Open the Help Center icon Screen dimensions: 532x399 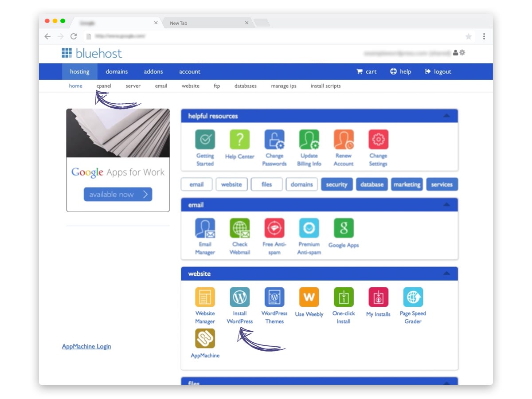click(239, 140)
